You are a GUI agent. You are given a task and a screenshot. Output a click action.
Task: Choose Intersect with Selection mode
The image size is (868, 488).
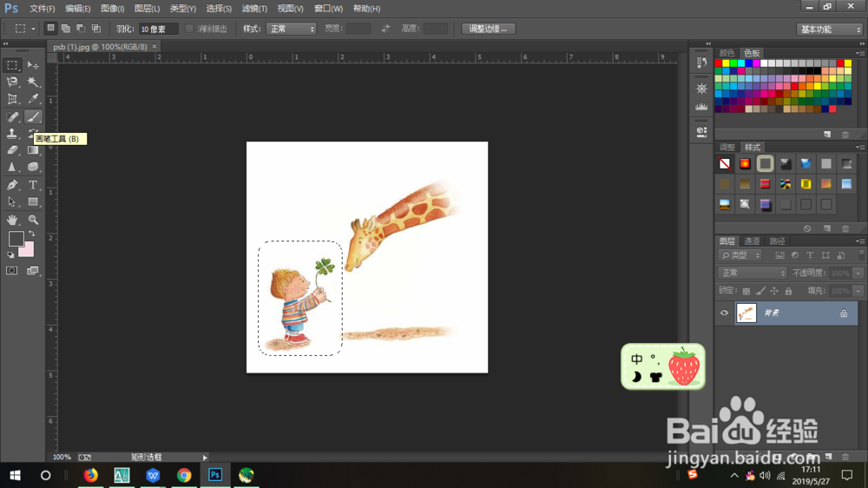coord(95,29)
